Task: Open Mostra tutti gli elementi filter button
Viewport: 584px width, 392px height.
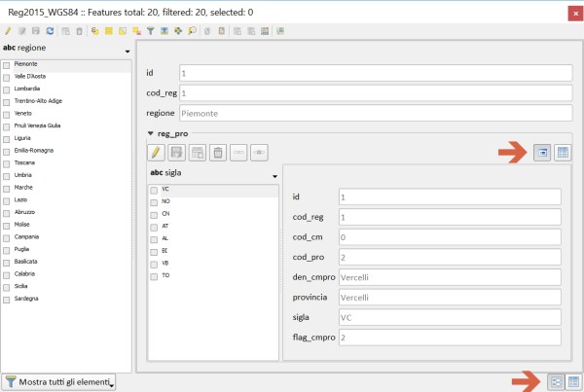Action: (59, 382)
